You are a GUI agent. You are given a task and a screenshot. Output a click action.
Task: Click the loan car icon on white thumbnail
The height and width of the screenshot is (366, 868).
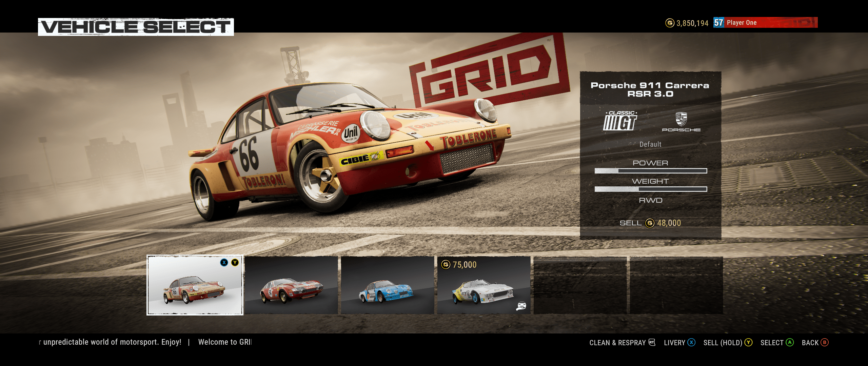tap(521, 306)
